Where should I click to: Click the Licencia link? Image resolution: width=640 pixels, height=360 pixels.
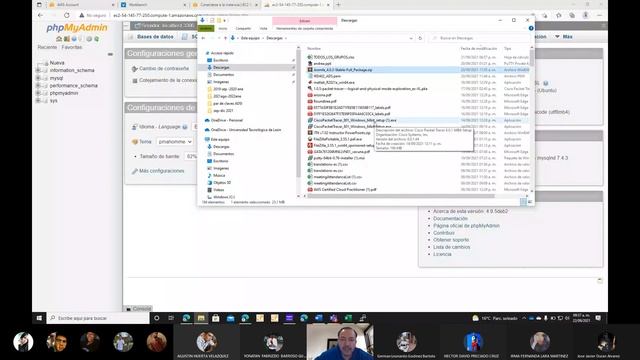pyautogui.click(x=442, y=254)
